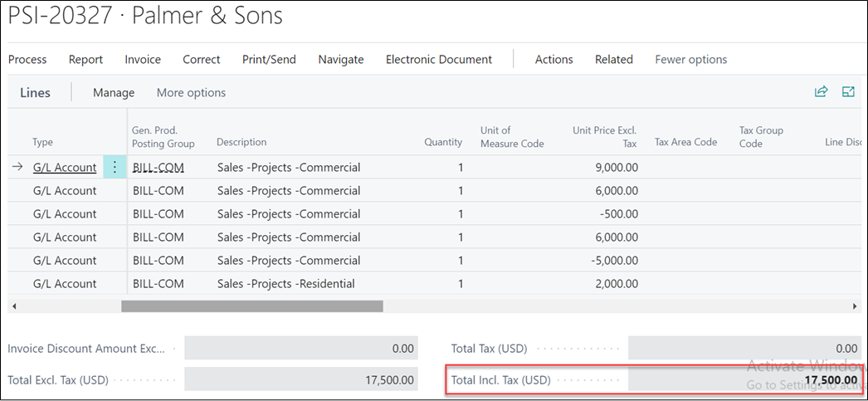Click the Related menu
This screenshot has width=868, height=401.
pyautogui.click(x=614, y=59)
